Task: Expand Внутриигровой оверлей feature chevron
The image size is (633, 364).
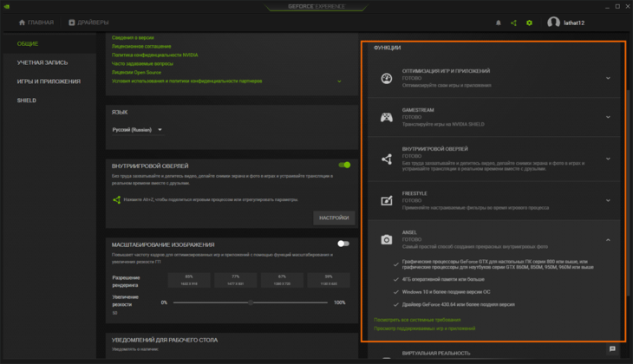Action: 608,159
